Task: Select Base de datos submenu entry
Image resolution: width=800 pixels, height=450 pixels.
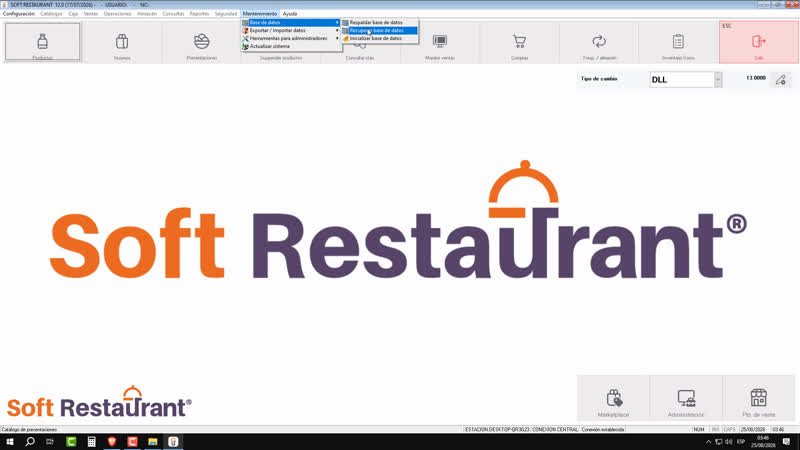Action: pyautogui.click(x=291, y=22)
